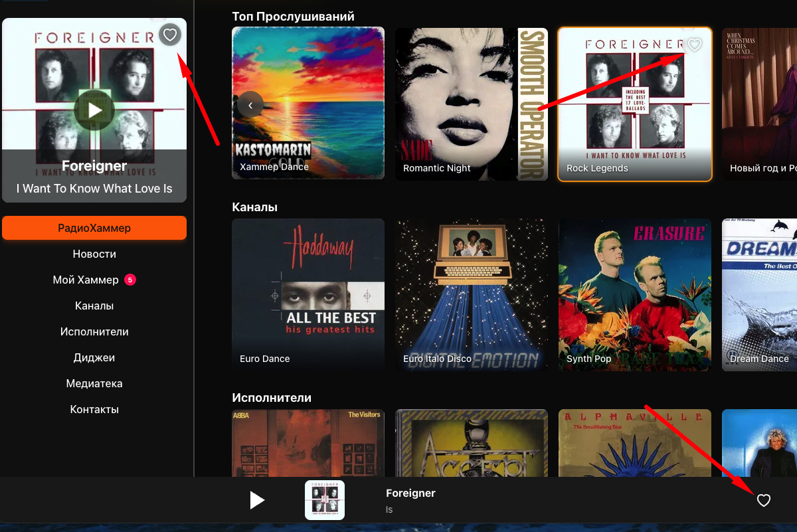Click the Топ Прослушиваний section heading
797x532 pixels.
[x=293, y=16]
